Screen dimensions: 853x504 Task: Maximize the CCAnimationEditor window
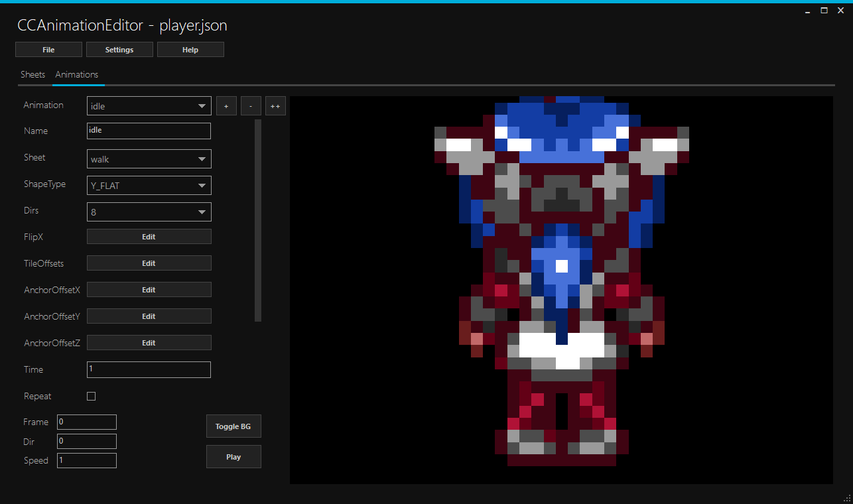(x=824, y=11)
